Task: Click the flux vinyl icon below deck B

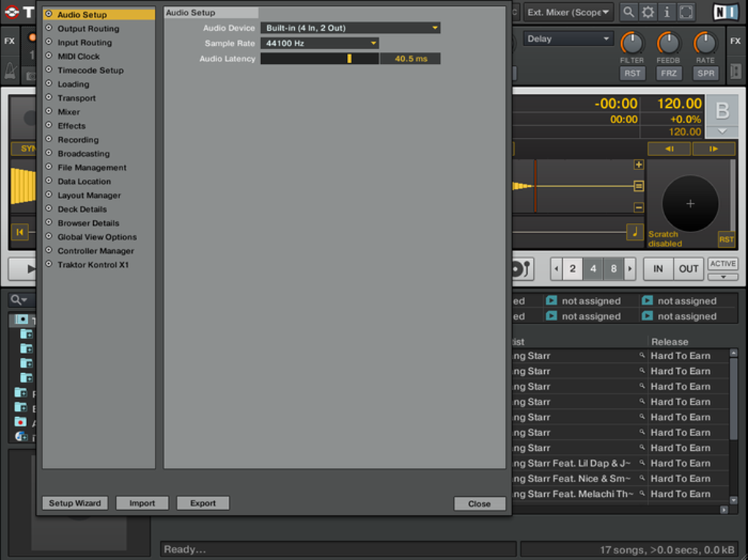Action: [x=521, y=269]
